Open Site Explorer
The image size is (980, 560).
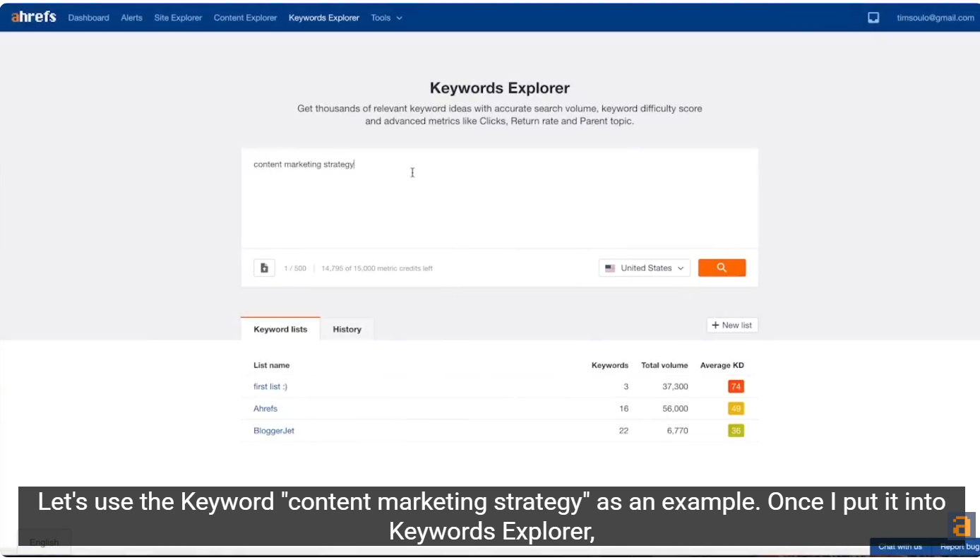[178, 18]
